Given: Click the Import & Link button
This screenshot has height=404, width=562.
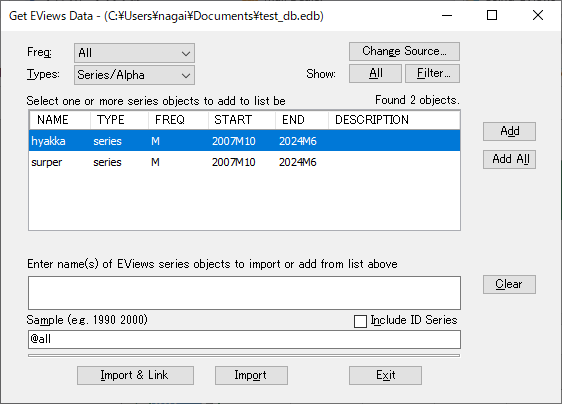Looking at the screenshot, I should pos(135,375).
